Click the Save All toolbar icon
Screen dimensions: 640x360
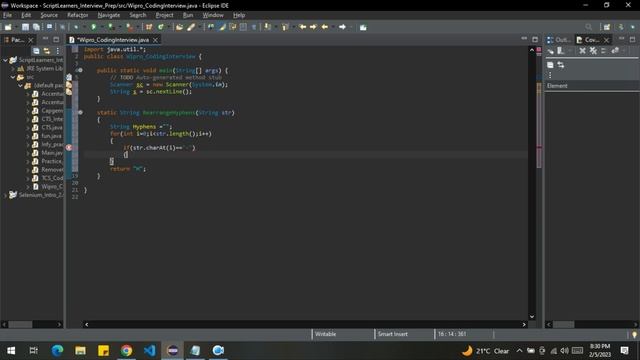(x=36, y=27)
